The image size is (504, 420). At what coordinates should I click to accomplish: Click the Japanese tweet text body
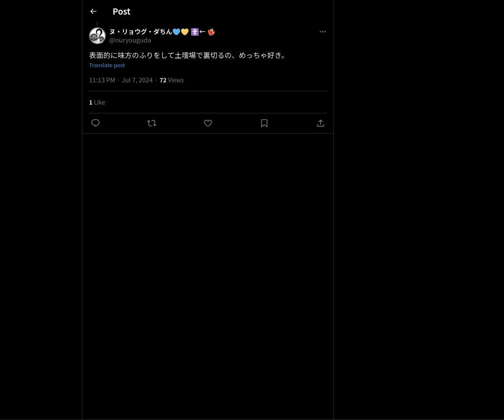point(188,55)
